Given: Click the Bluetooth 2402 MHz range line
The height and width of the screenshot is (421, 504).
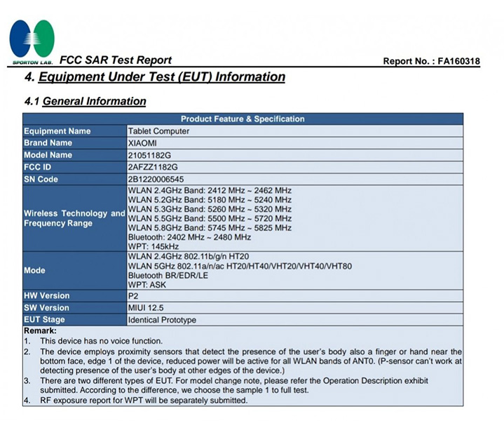Looking at the screenshot, I should pos(189,237).
